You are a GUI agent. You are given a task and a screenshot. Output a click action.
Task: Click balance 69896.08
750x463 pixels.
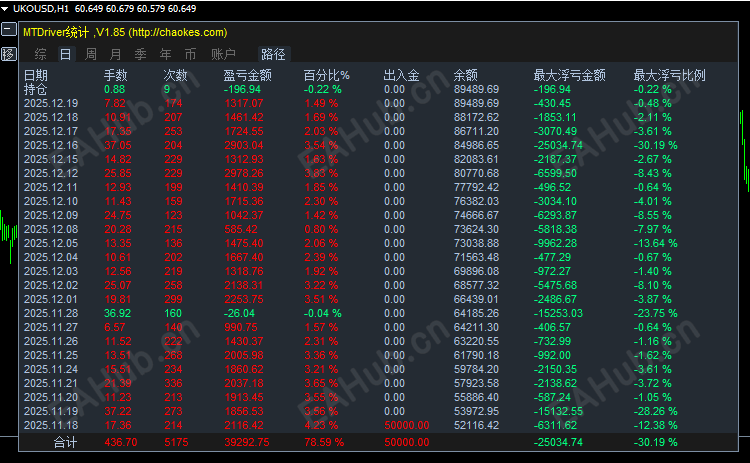tap(476, 271)
